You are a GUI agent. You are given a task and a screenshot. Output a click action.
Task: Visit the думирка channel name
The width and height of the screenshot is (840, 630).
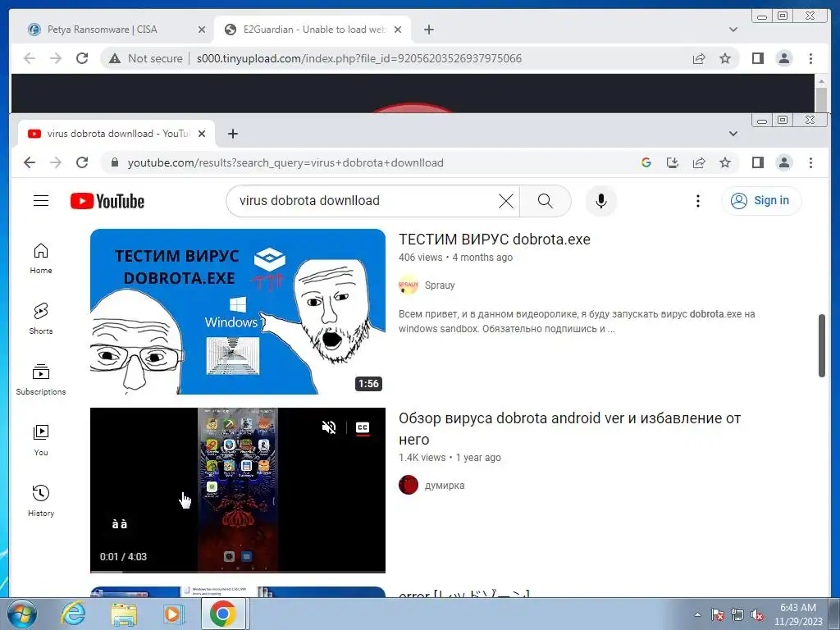coord(444,486)
